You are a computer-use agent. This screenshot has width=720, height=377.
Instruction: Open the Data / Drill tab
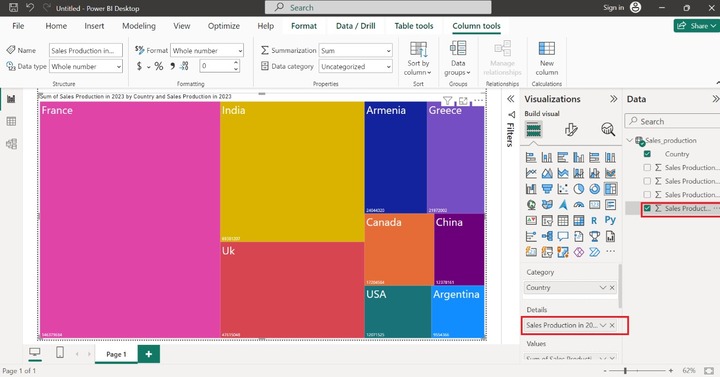coord(355,26)
